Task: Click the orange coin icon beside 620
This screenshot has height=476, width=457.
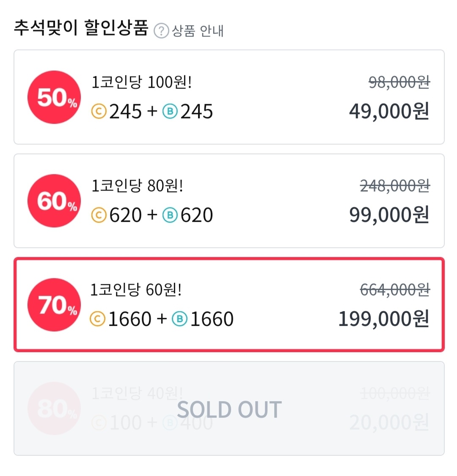Action: 99,215
